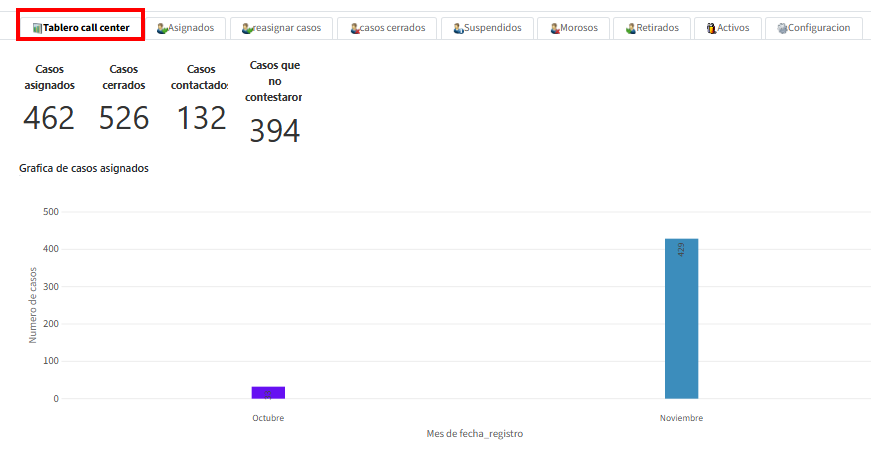Click the Casos cerrados count 526

pos(124,118)
